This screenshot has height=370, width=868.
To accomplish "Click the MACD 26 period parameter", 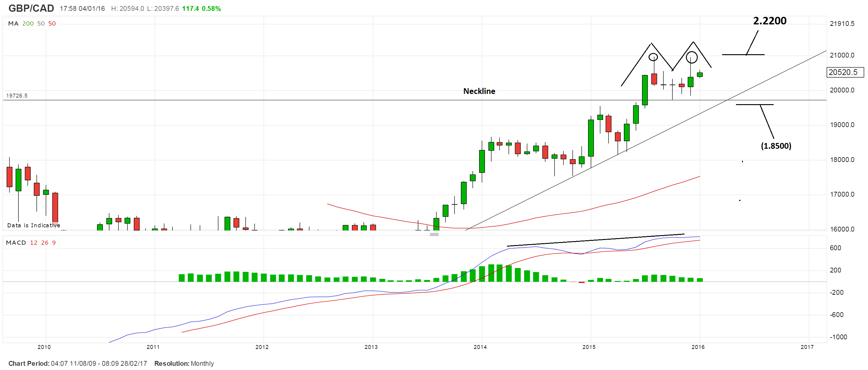I will click(x=45, y=243).
